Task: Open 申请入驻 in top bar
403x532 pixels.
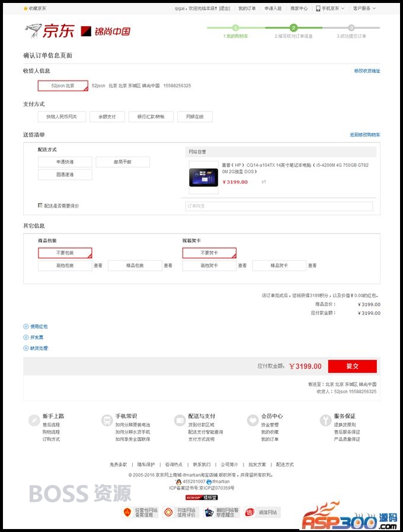Action: coord(273,8)
